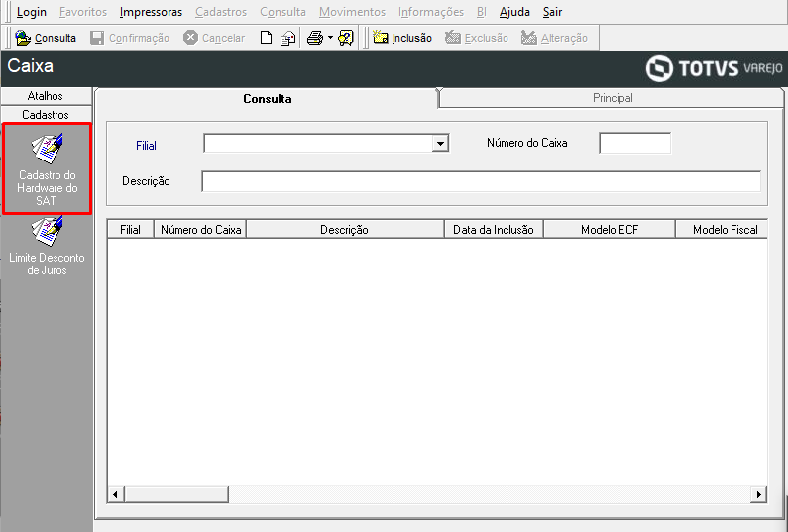Switch to the Consulta tab
Viewport: 788px width, 532px height.
pyautogui.click(x=267, y=98)
